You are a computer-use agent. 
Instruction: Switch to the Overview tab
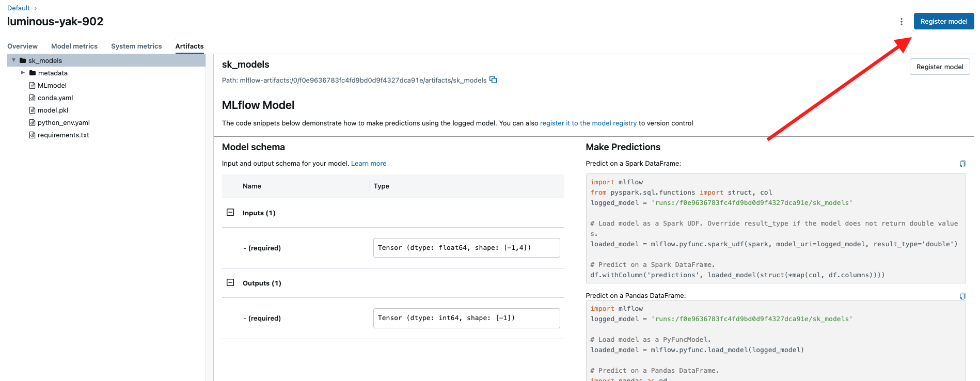pyautogui.click(x=22, y=46)
